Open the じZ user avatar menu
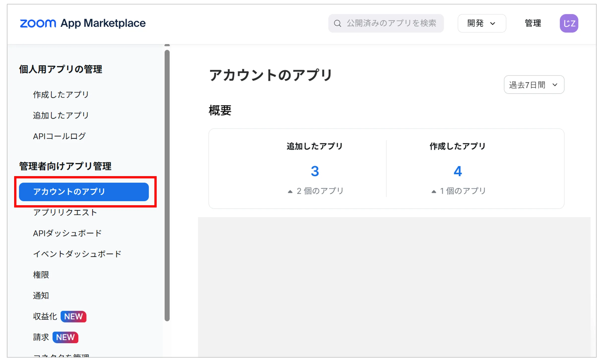The height and width of the screenshot is (364, 606). (569, 23)
